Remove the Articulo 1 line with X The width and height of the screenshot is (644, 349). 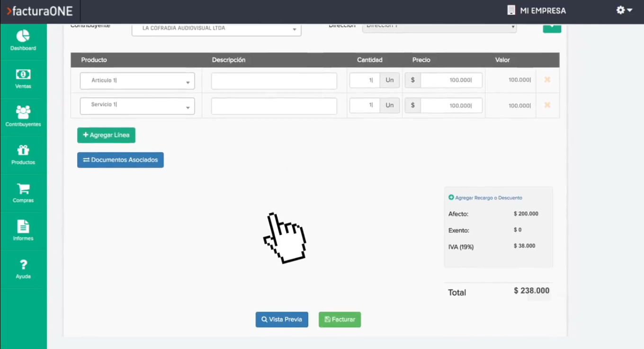[x=547, y=80]
